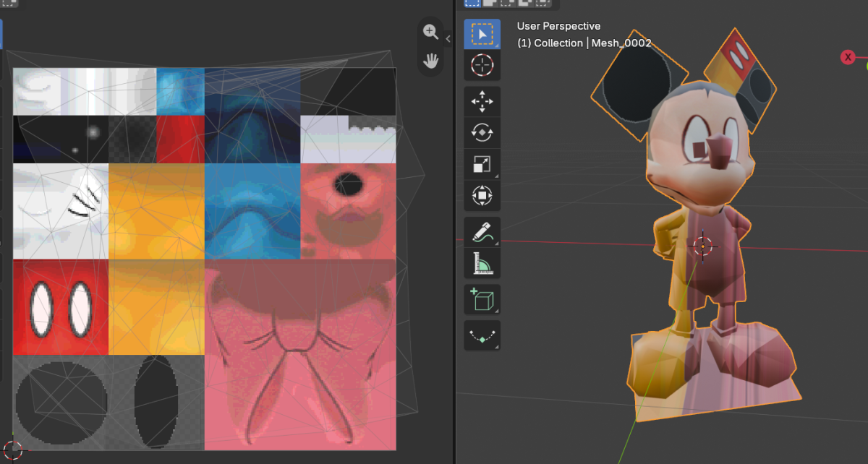Viewport: 868px width, 464px height.
Task: Click the '(1) Collection | Mesh_0002' text
Action: click(584, 43)
